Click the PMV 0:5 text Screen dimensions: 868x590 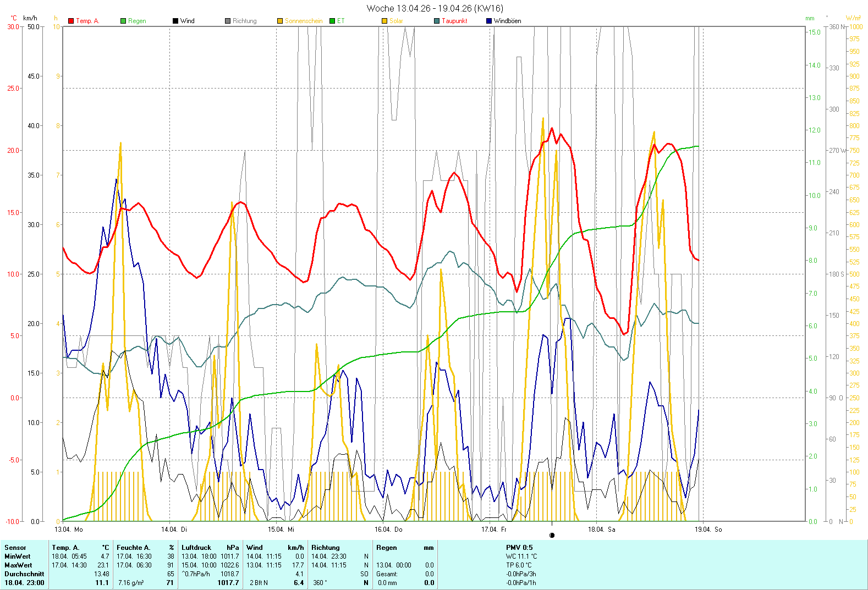coord(519,548)
